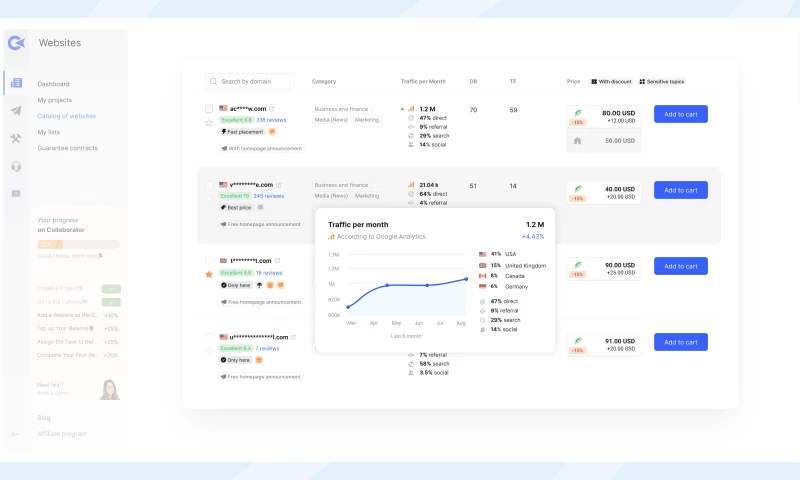Open external link icon beside ac****w.com
The image size is (800, 480).
coord(271,108)
